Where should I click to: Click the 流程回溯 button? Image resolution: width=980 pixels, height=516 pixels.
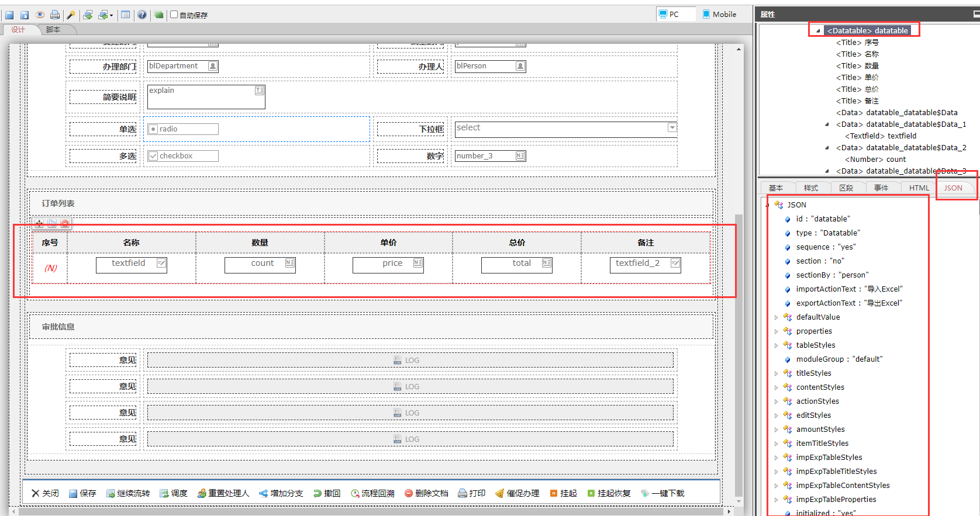[x=372, y=493]
